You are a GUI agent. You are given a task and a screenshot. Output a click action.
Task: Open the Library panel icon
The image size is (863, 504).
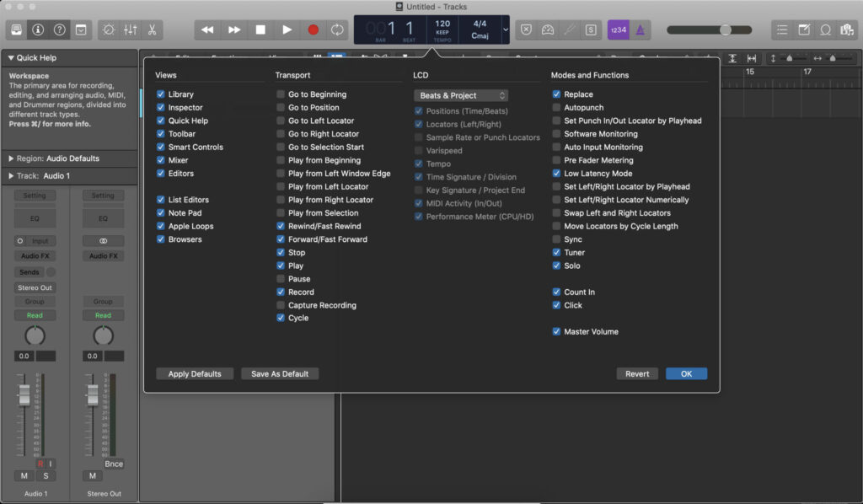click(x=17, y=29)
